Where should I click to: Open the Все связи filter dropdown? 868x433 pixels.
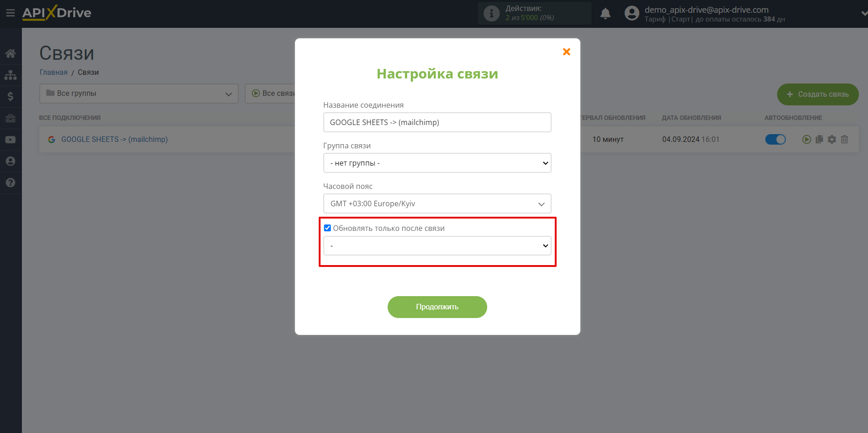270,94
